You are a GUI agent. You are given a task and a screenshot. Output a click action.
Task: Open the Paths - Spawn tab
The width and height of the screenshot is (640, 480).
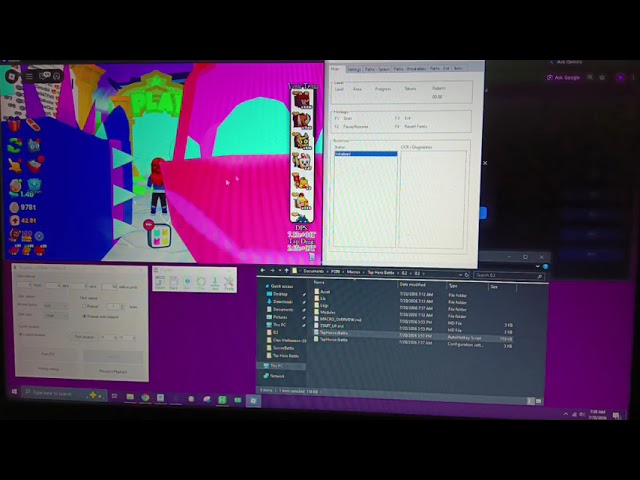click(x=377, y=69)
